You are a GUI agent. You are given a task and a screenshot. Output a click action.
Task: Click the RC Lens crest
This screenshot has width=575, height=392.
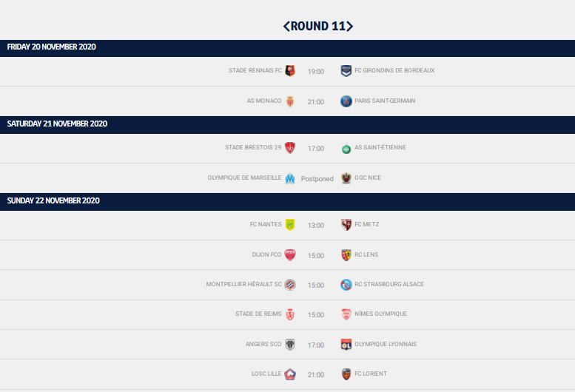[x=346, y=255]
